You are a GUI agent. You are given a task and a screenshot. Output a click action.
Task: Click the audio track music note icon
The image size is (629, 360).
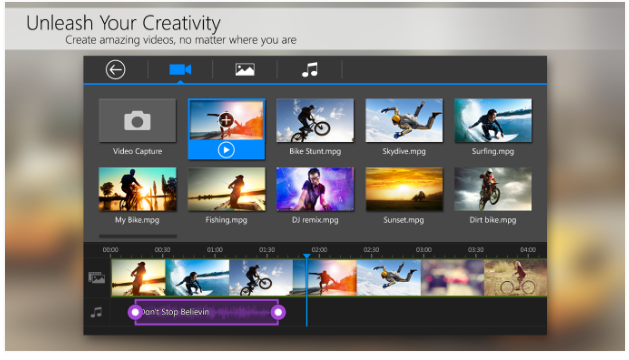(x=96, y=312)
